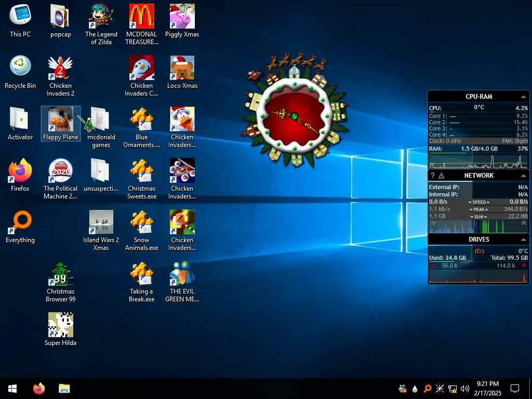This screenshot has height=399, width=532.
Task: Expand the SUM dropdown in network widget
Action: (x=478, y=217)
